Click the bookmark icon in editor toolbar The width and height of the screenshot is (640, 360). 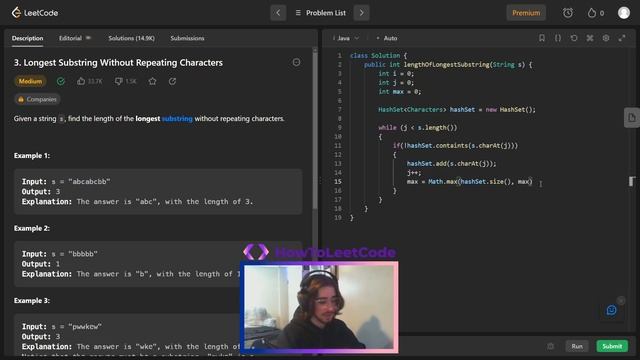point(542,38)
